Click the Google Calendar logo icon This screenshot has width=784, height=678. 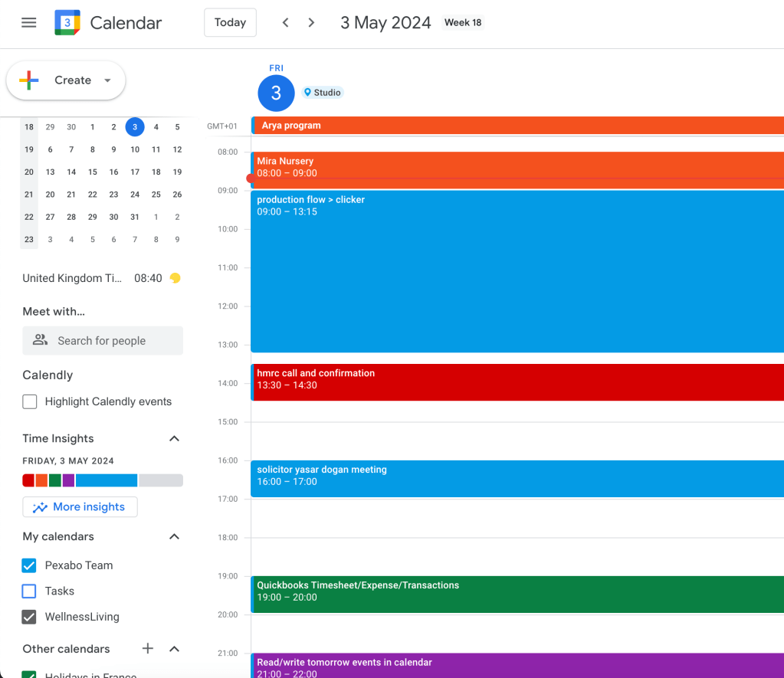coord(67,22)
